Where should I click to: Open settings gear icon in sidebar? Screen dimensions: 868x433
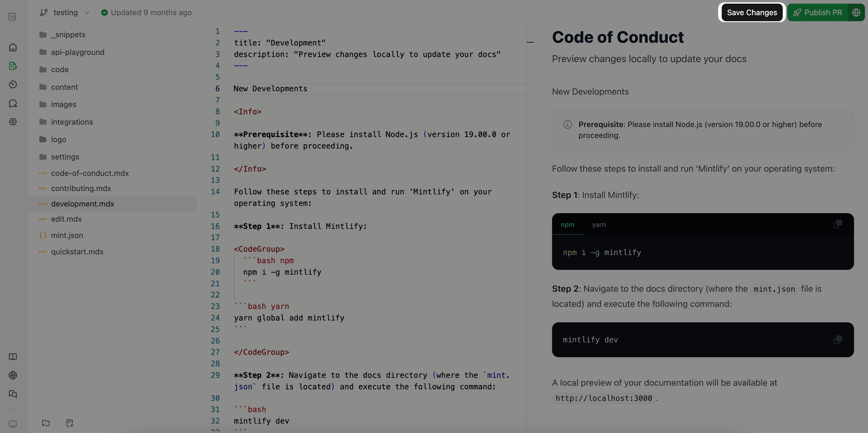[x=13, y=122]
